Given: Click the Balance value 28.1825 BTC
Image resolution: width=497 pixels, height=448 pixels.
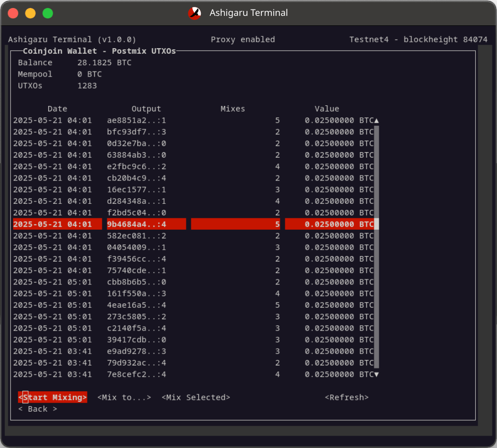Looking at the screenshot, I should (x=104, y=63).
